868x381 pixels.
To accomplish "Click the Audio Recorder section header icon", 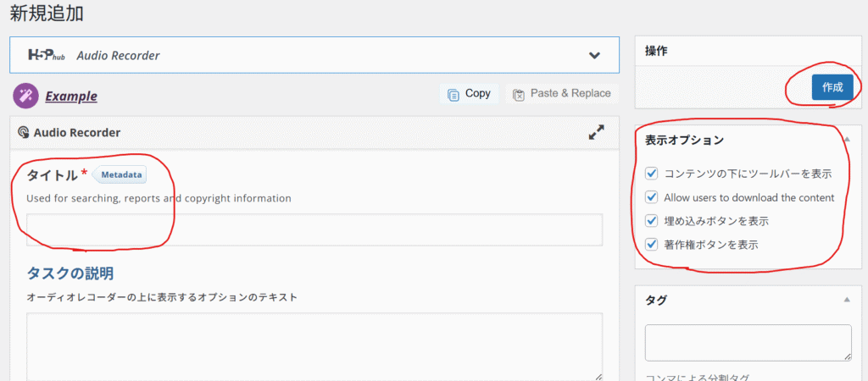I will click(x=23, y=133).
